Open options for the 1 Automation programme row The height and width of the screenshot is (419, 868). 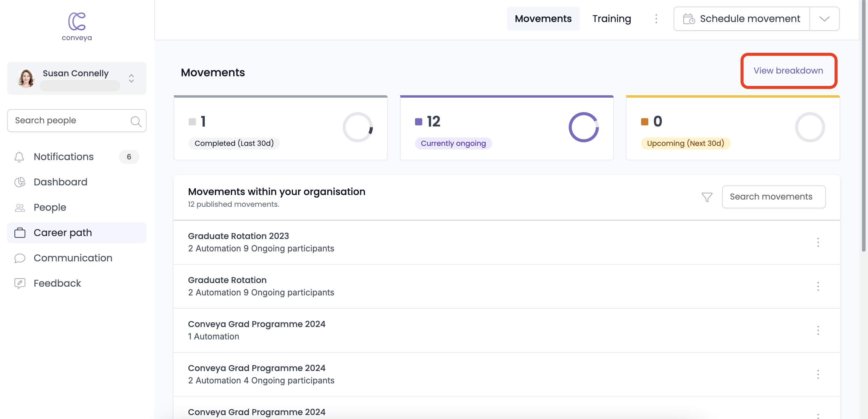[818, 330]
